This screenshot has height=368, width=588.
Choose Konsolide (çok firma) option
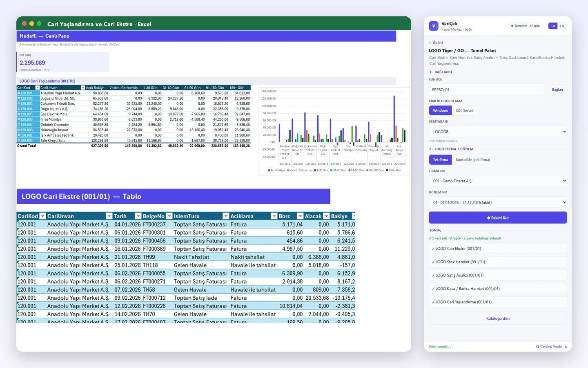[473, 160]
